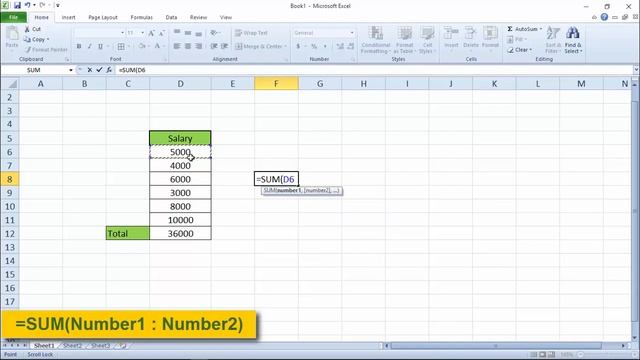Select column F header
This screenshot has width=640, height=360.
pos(276,84)
